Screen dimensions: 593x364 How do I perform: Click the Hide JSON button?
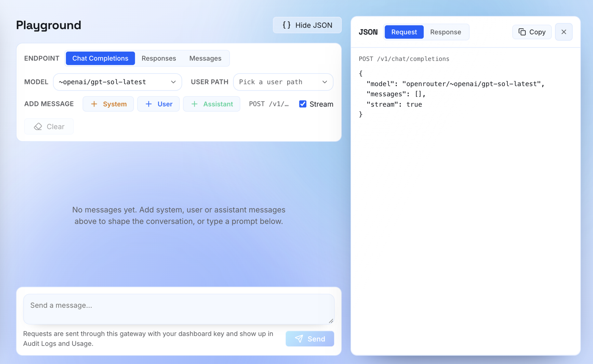tap(307, 25)
